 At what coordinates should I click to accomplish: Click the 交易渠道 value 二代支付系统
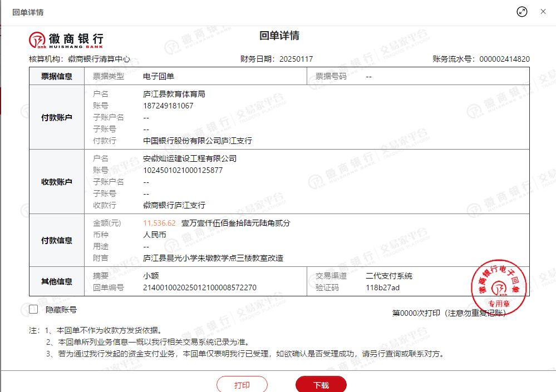click(389, 276)
